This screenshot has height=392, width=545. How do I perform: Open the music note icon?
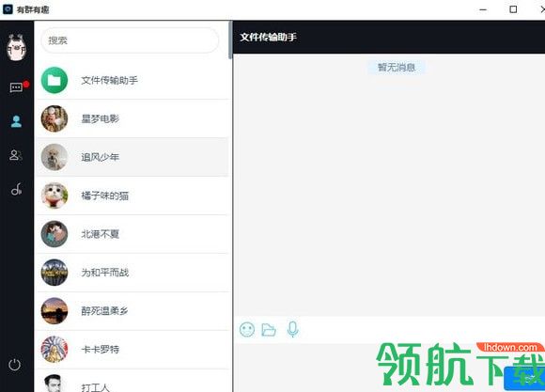[x=16, y=189]
